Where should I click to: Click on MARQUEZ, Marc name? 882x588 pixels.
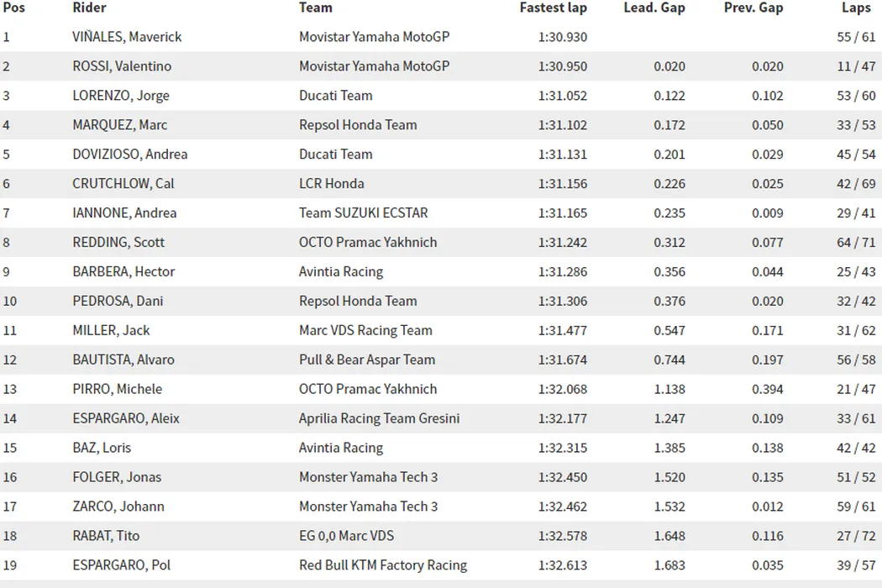coord(120,125)
